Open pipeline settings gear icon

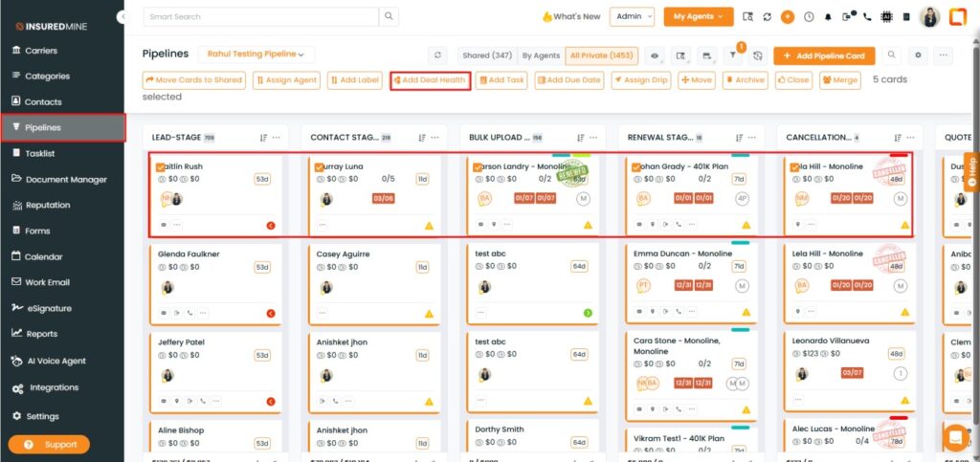(919, 55)
